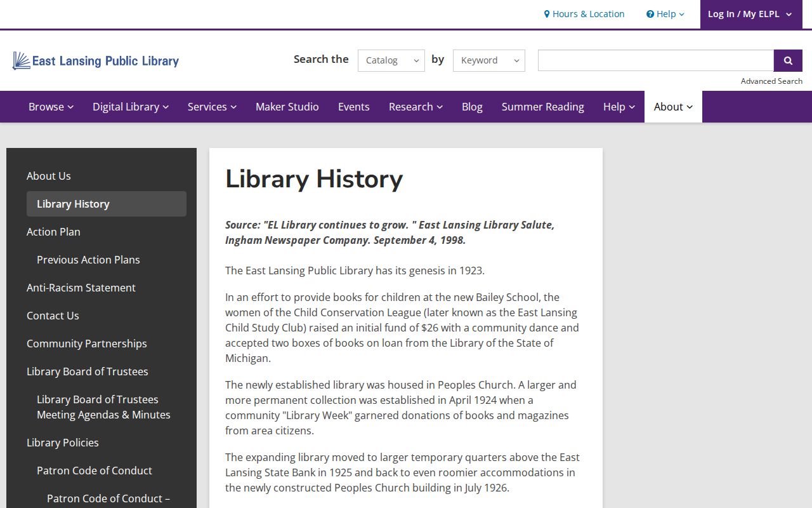
Task: Expand the top Help dropdown with question icon
Action: 665,14
